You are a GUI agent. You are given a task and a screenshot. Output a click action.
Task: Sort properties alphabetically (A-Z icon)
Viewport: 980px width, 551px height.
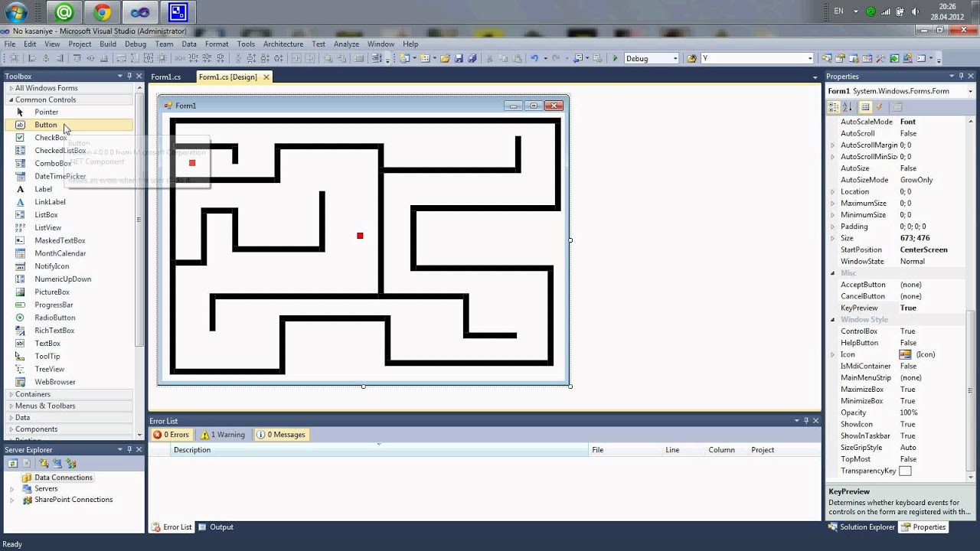click(x=848, y=107)
